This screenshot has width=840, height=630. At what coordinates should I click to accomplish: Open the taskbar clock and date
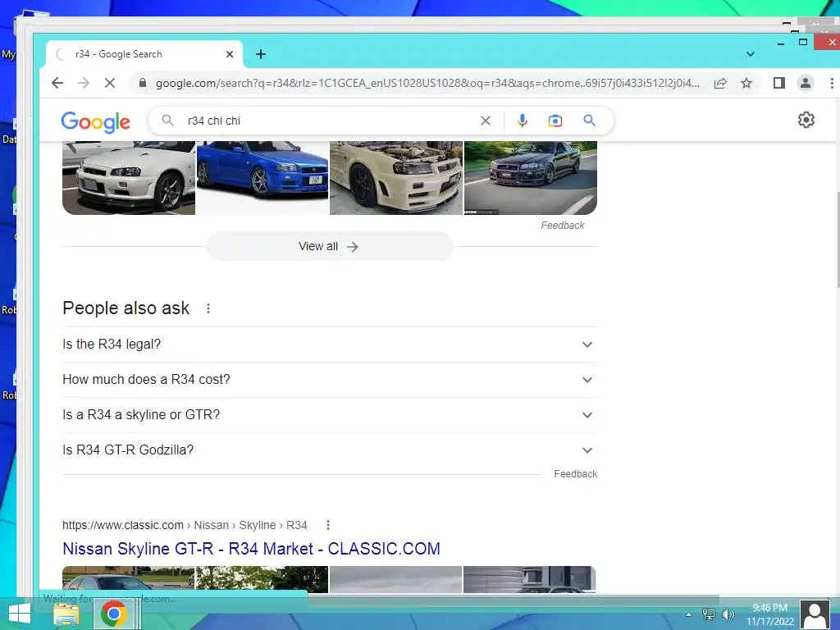769,614
